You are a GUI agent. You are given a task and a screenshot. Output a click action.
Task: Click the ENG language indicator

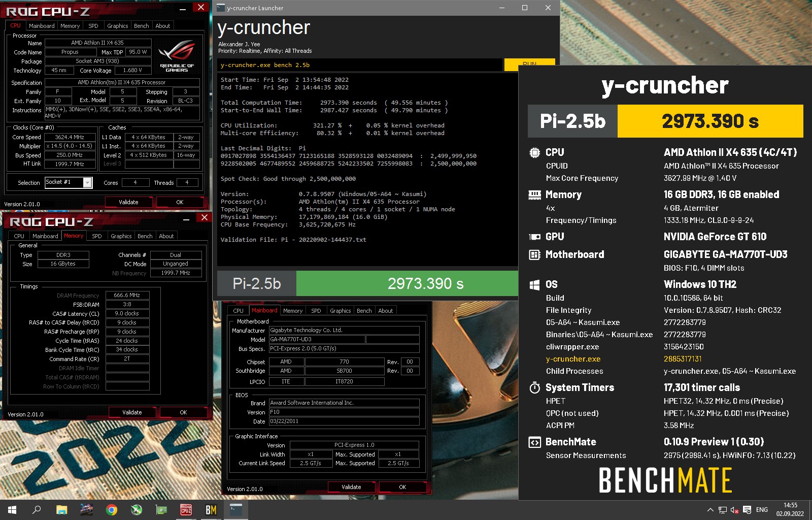(x=762, y=510)
